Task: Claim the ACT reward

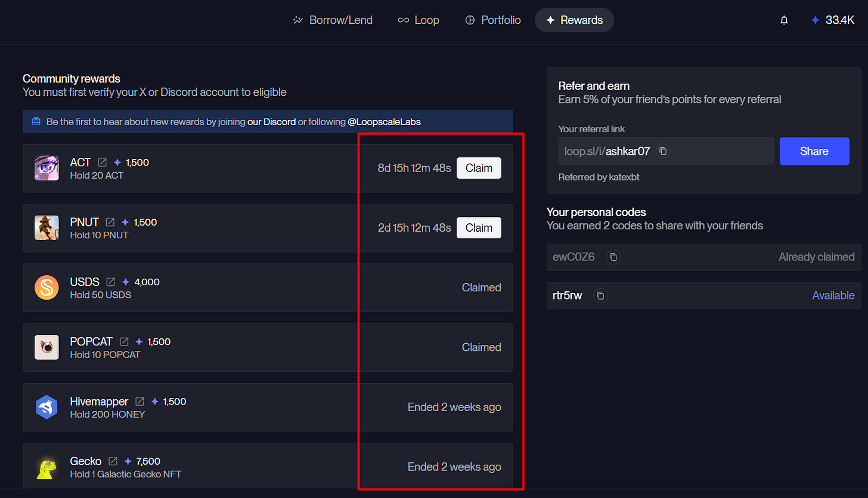Action: [479, 167]
